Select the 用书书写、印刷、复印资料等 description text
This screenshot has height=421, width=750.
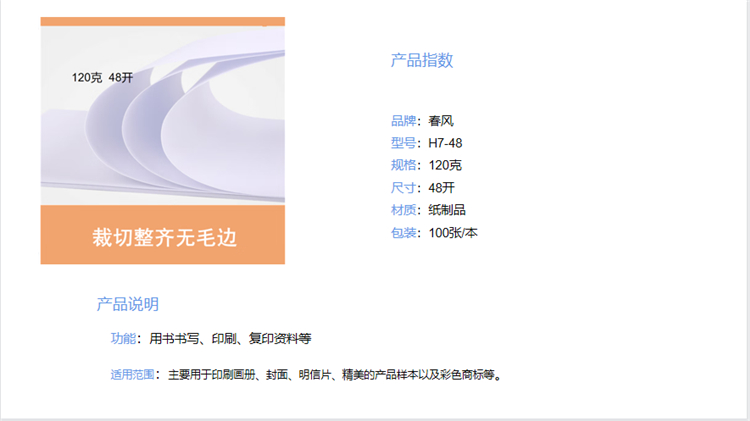pos(230,338)
